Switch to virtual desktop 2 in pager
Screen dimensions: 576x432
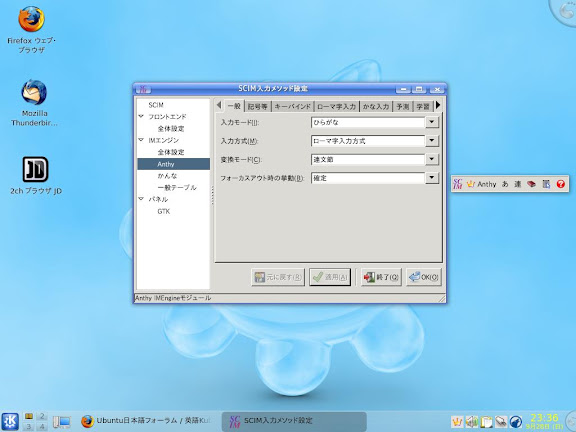[42, 416]
